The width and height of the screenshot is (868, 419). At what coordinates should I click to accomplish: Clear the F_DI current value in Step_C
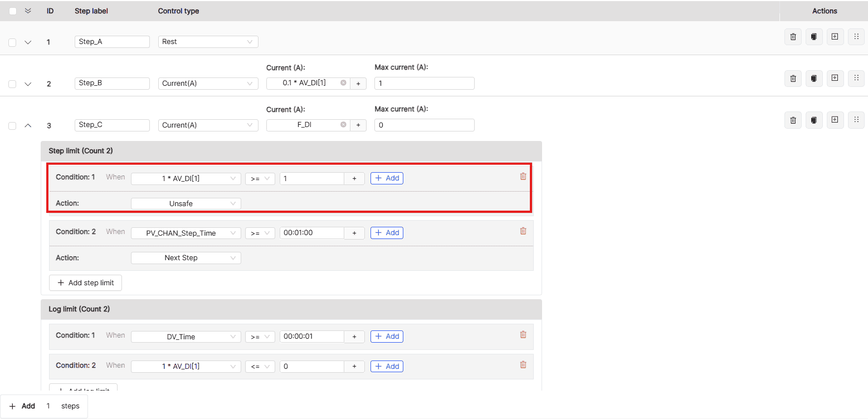click(343, 125)
